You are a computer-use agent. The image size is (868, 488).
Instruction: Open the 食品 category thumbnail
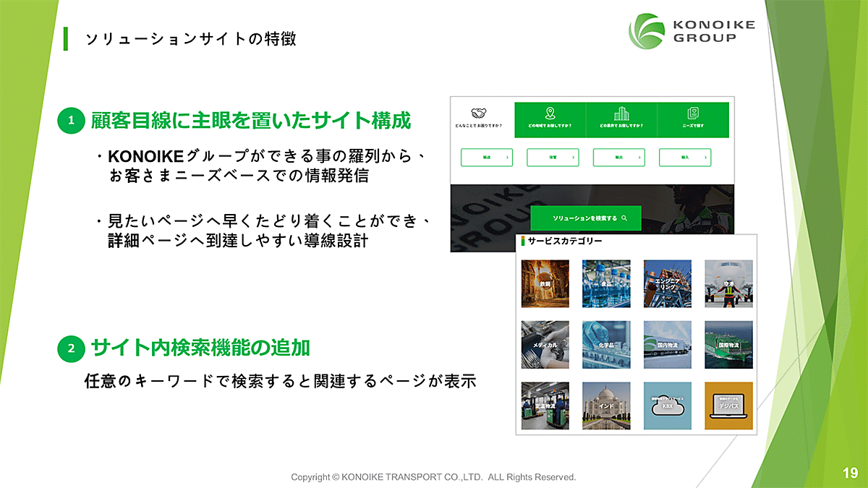click(606, 284)
